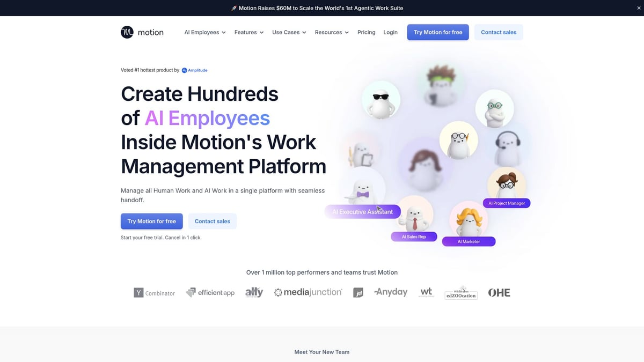Select the AI Project Manager label
Image resolution: width=644 pixels, height=362 pixels.
(x=507, y=203)
